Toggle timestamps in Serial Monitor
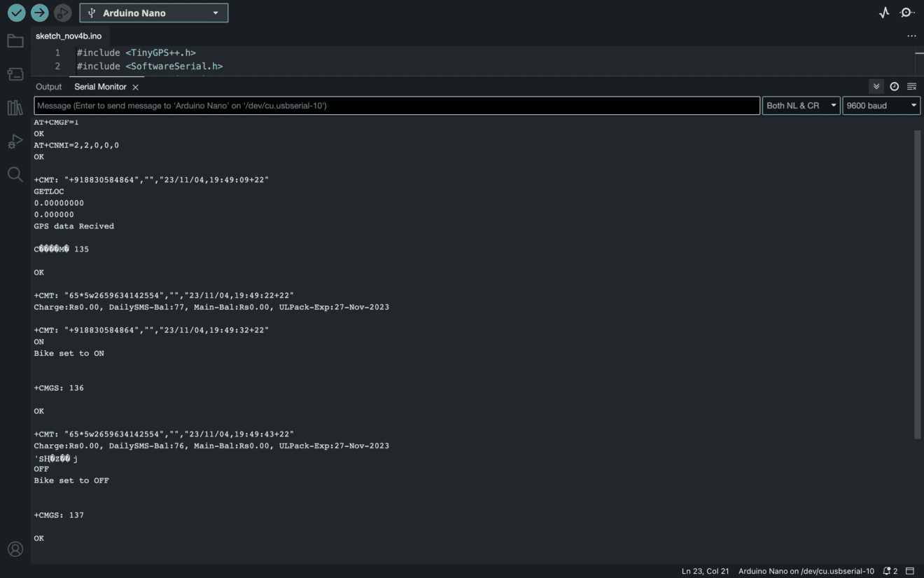924x578 pixels. click(894, 87)
